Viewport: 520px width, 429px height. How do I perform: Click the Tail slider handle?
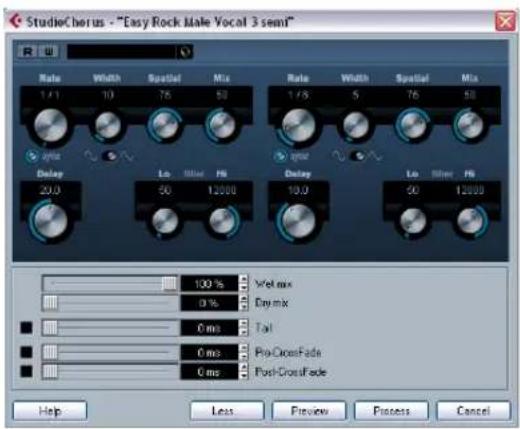50,328
